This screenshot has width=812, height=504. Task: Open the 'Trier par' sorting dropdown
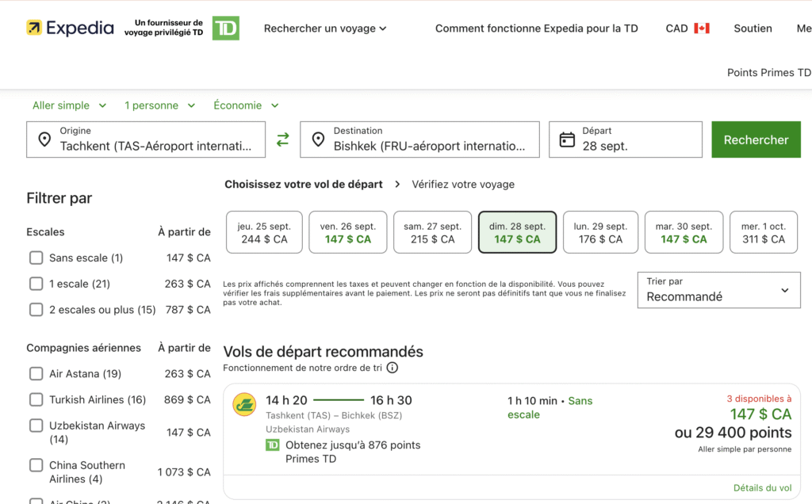coord(718,290)
